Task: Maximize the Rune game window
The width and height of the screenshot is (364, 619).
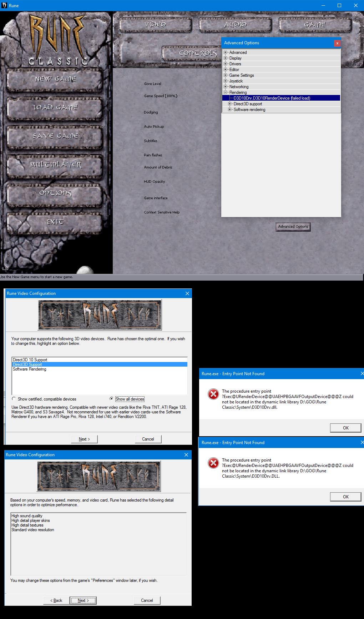Action: coord(339,5)
